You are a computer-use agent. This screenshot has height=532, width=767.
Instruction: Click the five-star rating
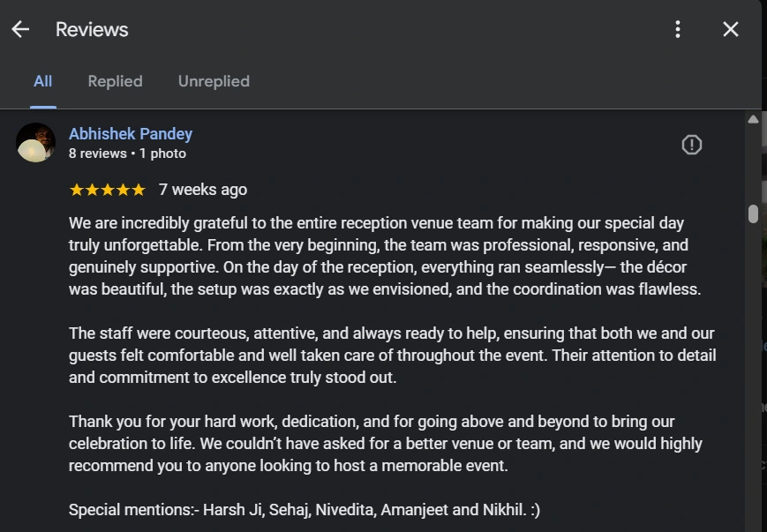[x=107, y=190]
